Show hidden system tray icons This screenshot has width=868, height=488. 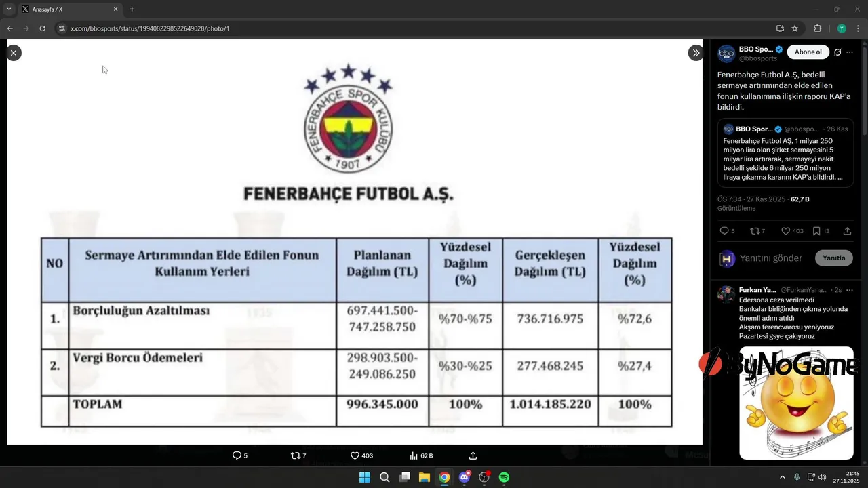pos(782,477)
